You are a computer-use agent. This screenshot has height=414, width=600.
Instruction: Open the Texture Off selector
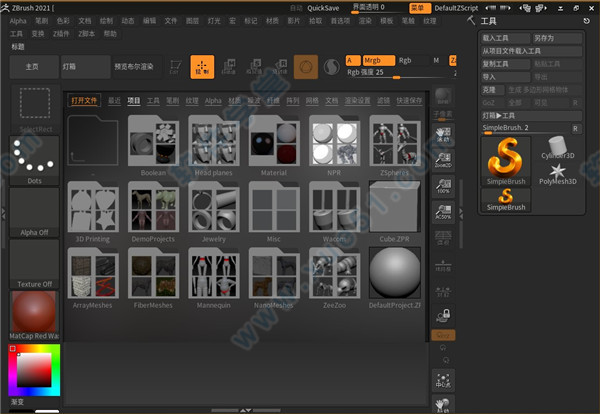click(36, 262)
